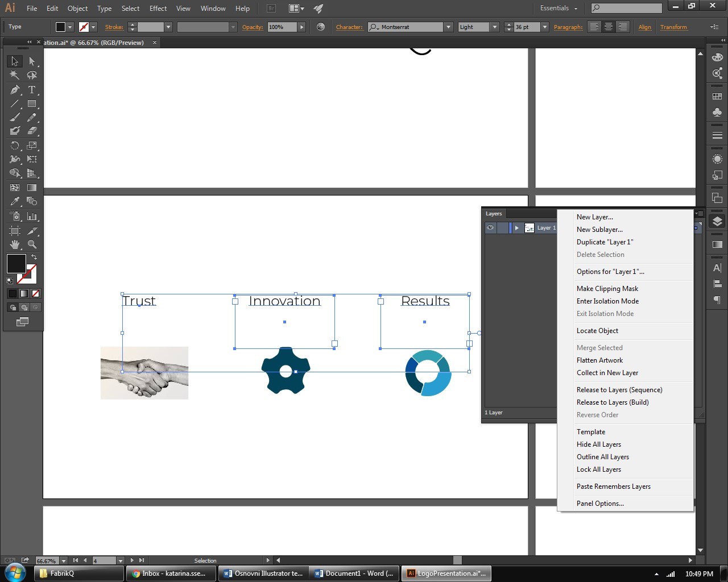Choose the Magic Wand tool

pyautogui.click(x=15, y=75)
